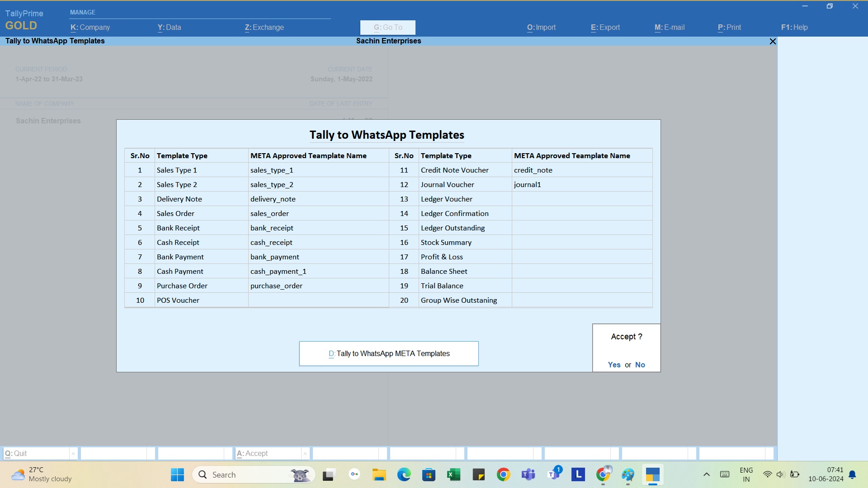
Task: Click the D: Tally to WhatsApp META Templates button
Action: click(x=389, y=353)
